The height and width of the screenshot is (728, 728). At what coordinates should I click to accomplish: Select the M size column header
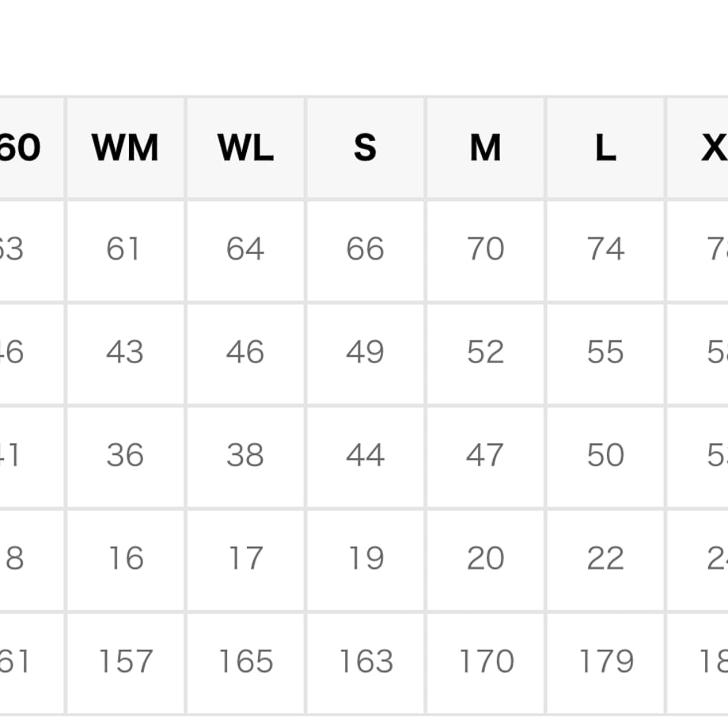pyautogui.click(x=485, y=148)
